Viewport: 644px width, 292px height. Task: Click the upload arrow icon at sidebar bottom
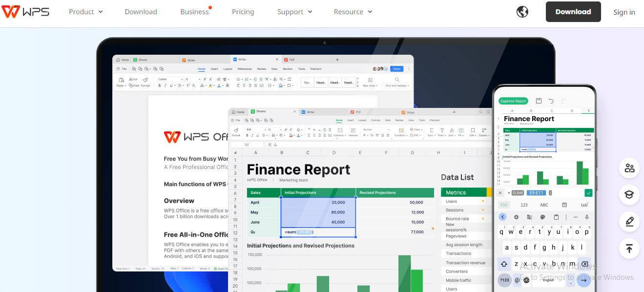(629, 249)
